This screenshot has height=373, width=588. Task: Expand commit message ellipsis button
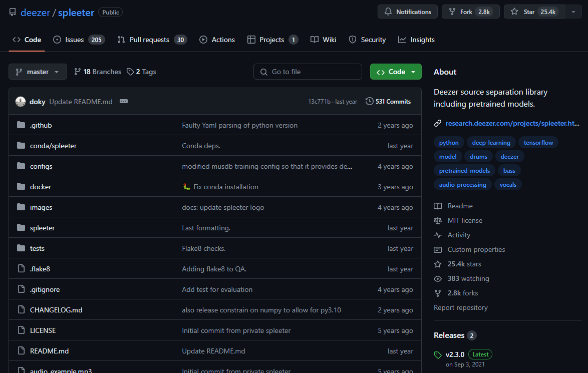(124, 102)
